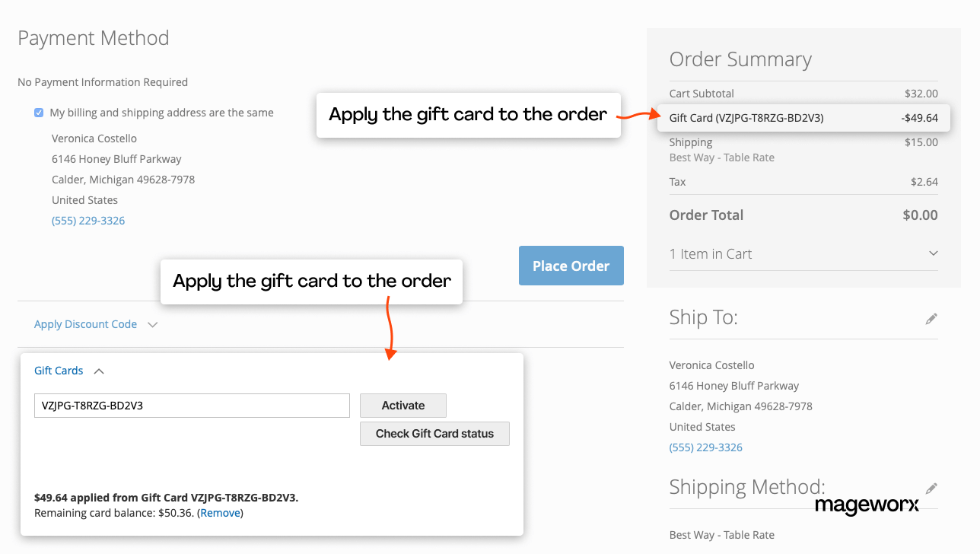Click the billing and shipping address same label text

tap(161, 113)
